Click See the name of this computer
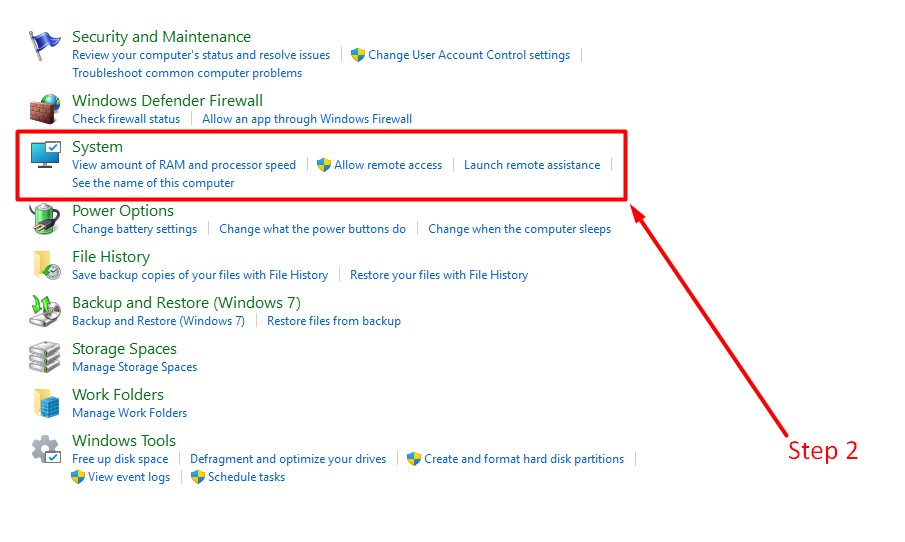Viewport: 905px width, 542px height. click(x=153, y=183)
